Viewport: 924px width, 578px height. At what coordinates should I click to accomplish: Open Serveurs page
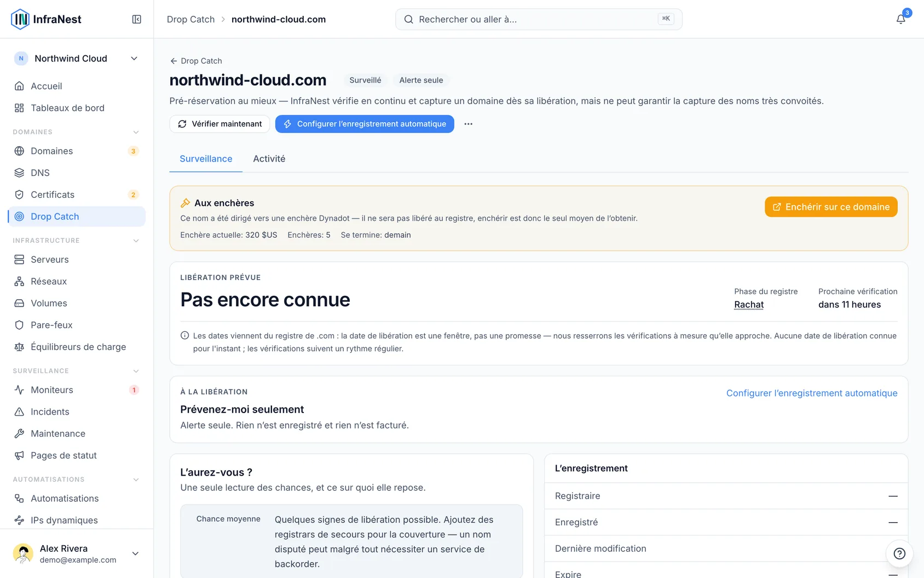click(x=77, y=259)
